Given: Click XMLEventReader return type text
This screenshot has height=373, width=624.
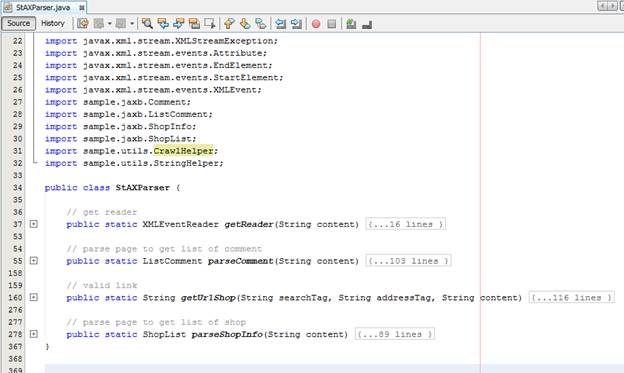Looking at the screenshot, I should pyautogui.click(x=181, y=224).
